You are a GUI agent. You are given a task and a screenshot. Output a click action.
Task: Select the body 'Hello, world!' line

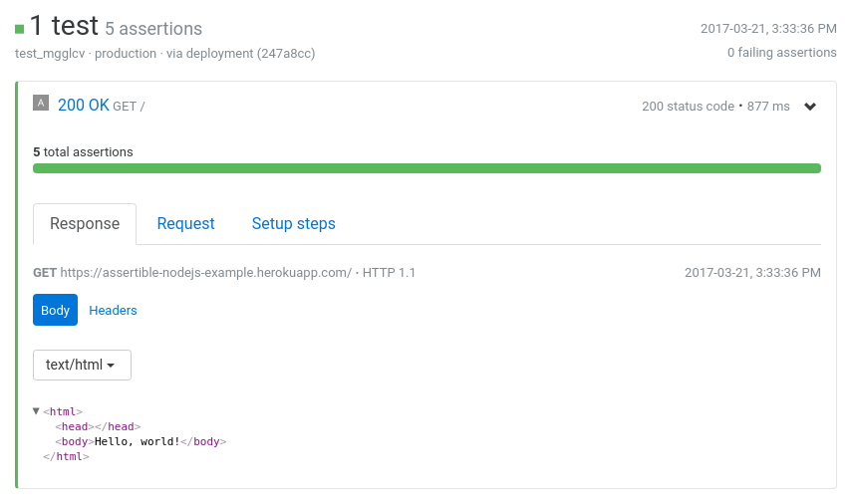point(141,441)
